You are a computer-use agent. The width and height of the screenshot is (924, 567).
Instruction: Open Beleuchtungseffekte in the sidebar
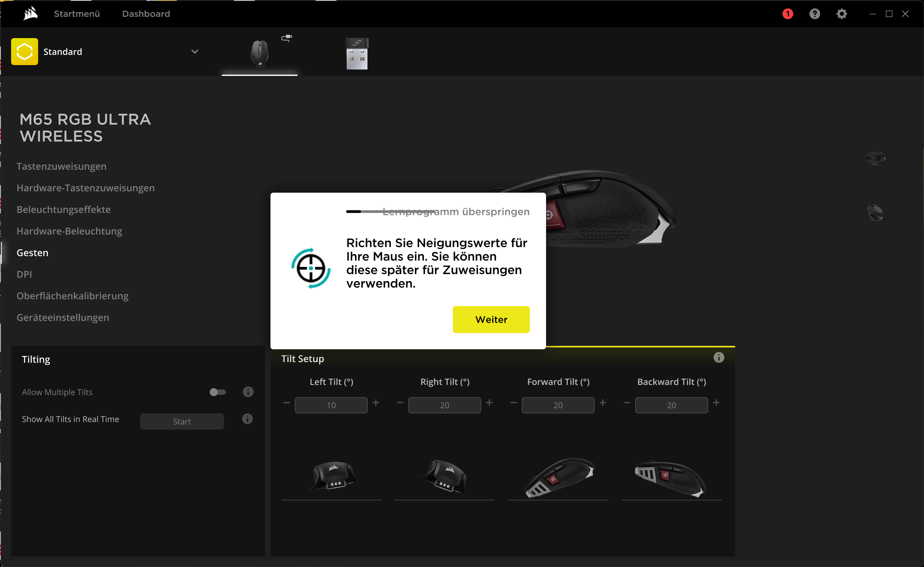click(63, 209)
